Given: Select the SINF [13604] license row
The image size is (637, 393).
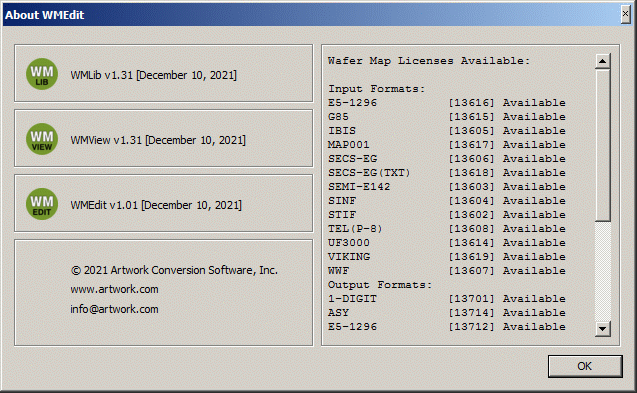Looking at the screenshot, I should click(x=447, y=201).
